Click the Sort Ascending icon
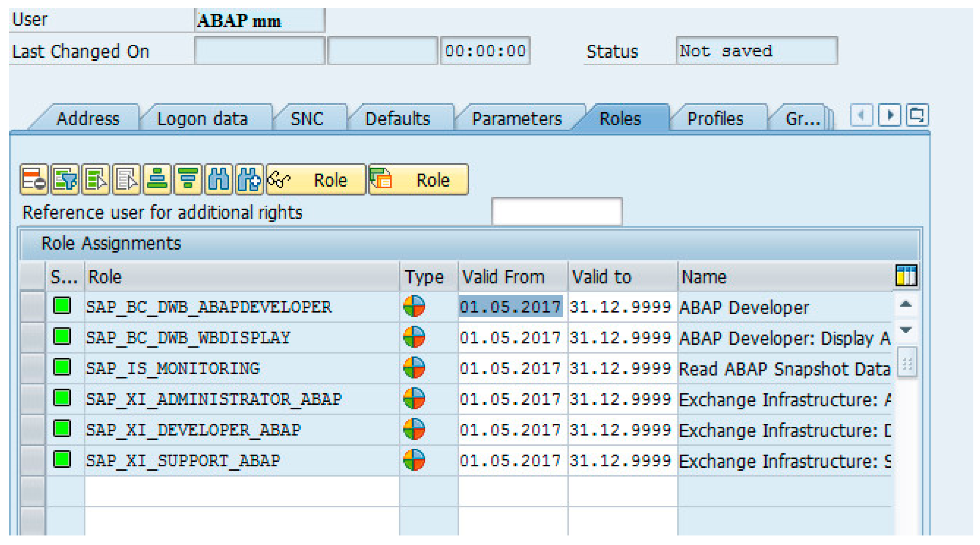980x545 pixels. click(x=157, y=179)
